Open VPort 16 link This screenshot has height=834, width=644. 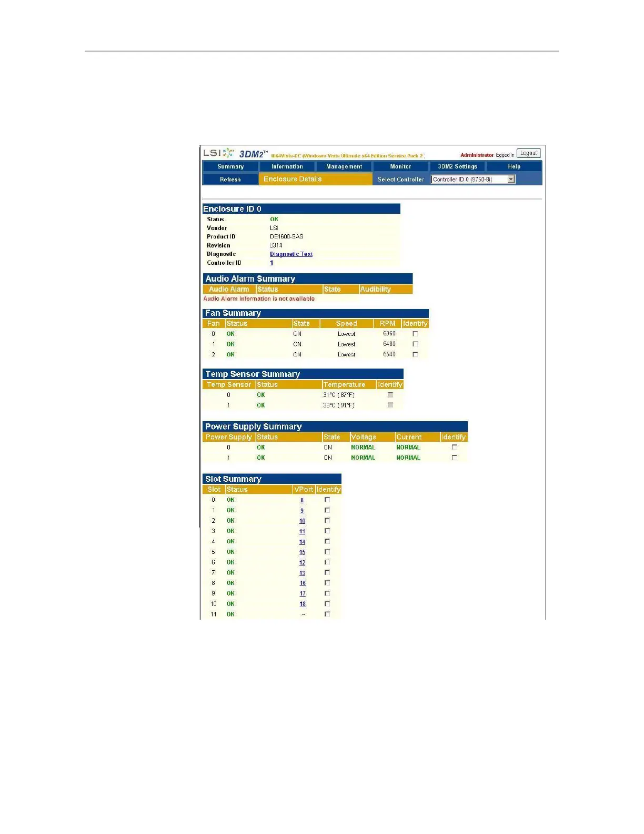click(303, 583)
